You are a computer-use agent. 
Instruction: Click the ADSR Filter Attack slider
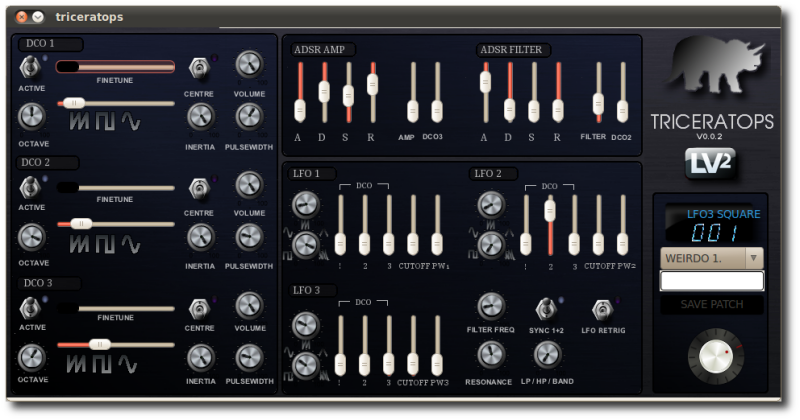(485, 93)
